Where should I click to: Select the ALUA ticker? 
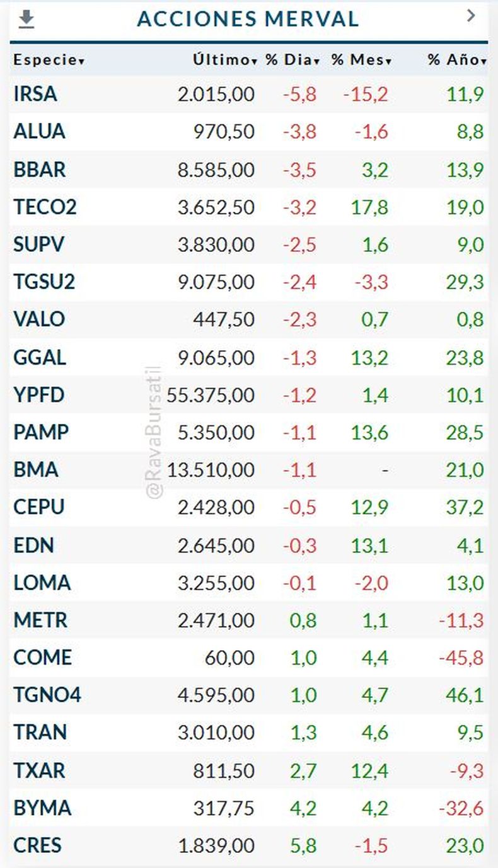point(39,132)
